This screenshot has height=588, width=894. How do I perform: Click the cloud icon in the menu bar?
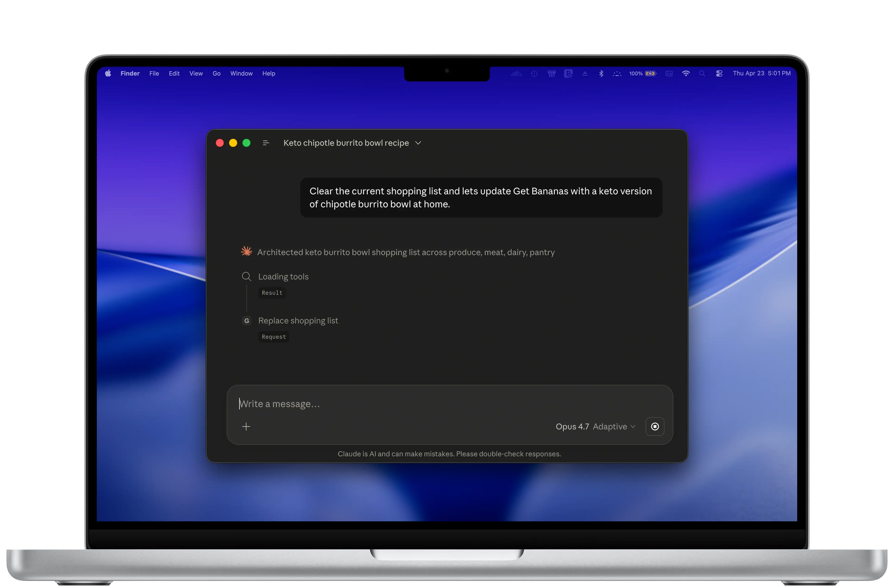tap(516, 74)
